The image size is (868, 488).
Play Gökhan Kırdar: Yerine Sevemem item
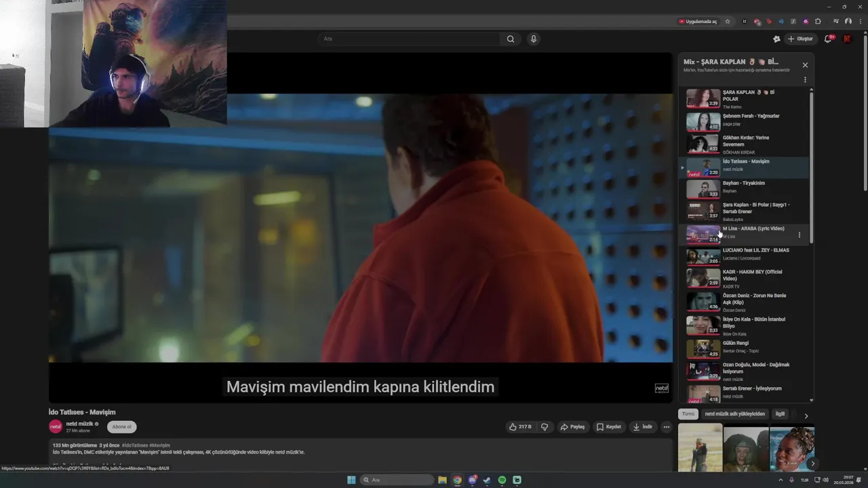pos(744,144)
